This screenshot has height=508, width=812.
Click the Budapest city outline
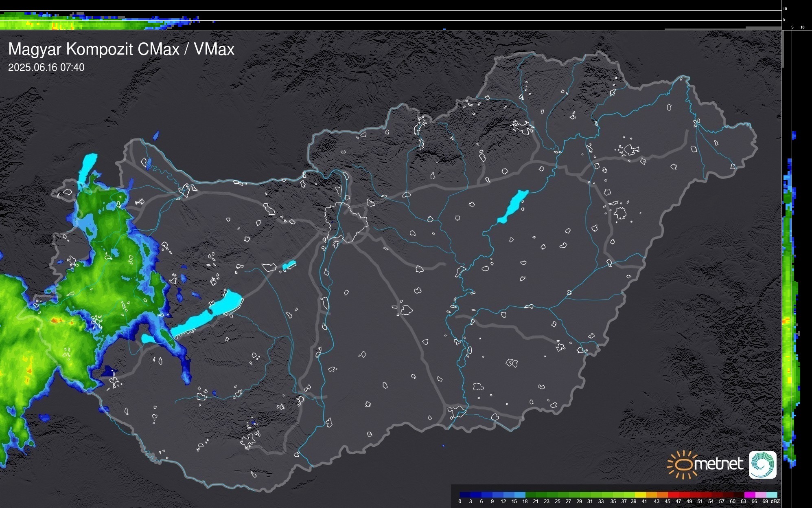[347, 223]
